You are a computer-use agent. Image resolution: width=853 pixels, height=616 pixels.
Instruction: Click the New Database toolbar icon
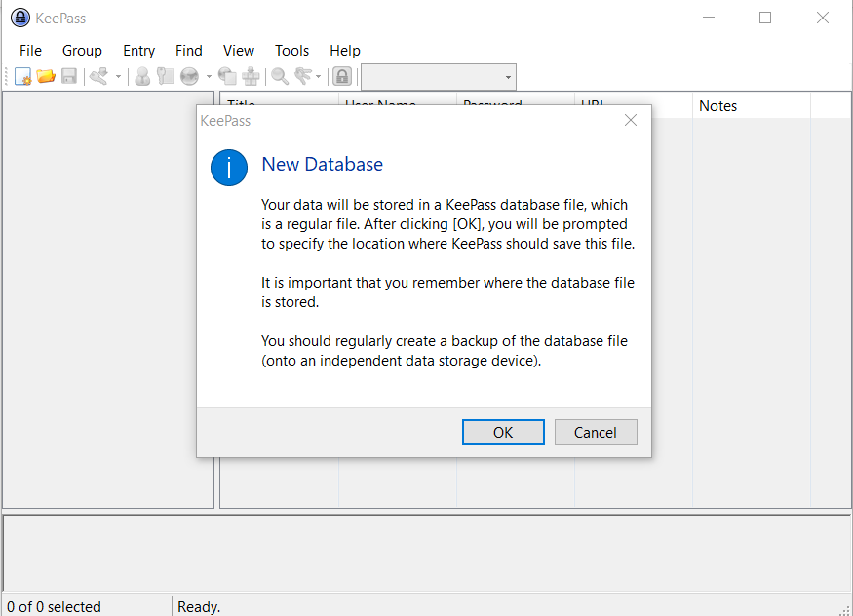click(x=22, y=76)
